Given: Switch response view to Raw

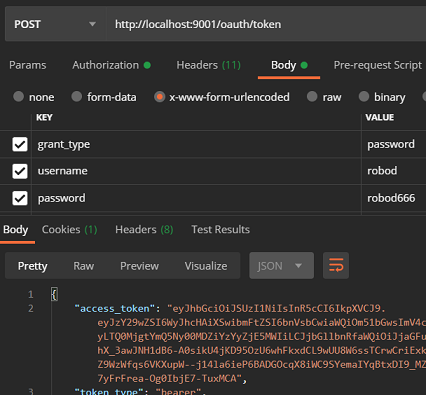Looking at the screenshot, I should point(84,266).
